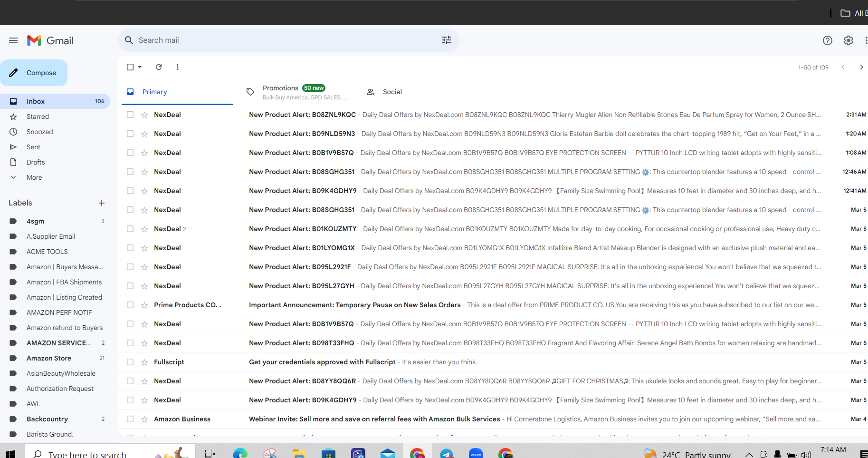Select the B08YY8QQ6R email checkbox
868x458 pixels.
pyautogui.click(x=130, y=381)
